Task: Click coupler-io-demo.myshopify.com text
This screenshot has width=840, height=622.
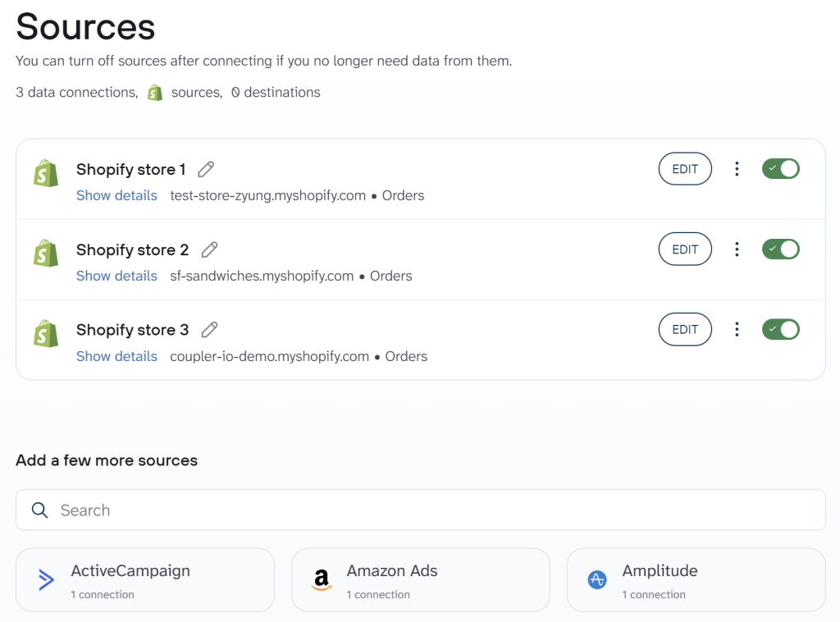Action: pyautogui.click(x=269, y=356)
